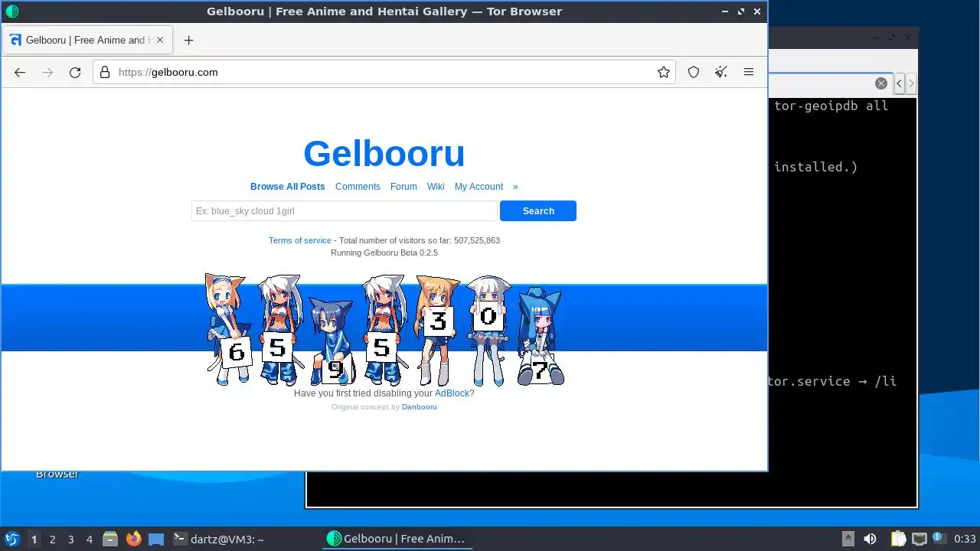Select the Gelbooru browser tab
Screen dimensions: 980x551
[87, 40]
